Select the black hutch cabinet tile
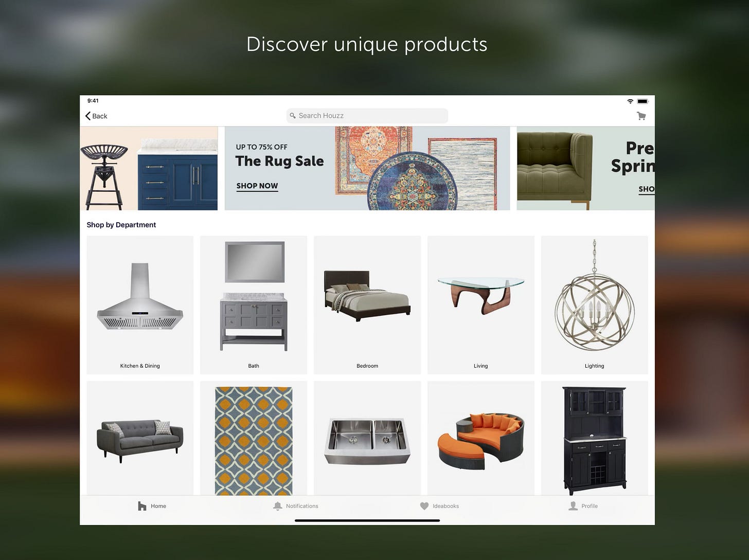 (x=595, y=438)
